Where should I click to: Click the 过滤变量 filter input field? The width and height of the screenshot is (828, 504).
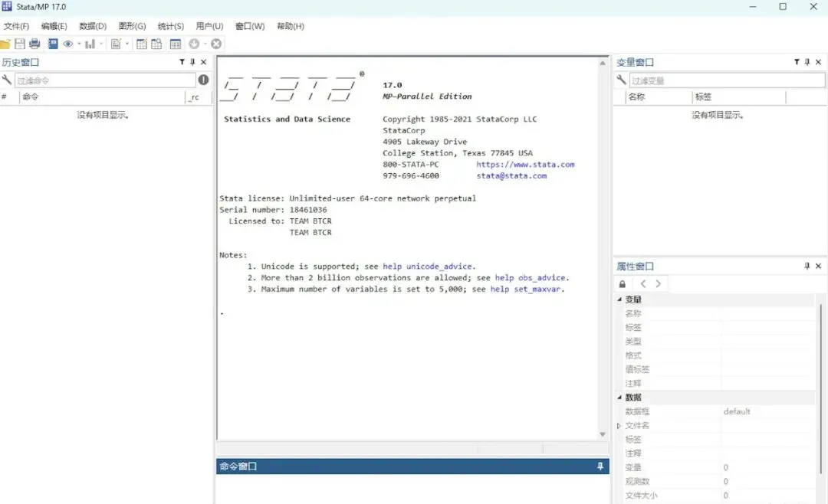(x=727, y=80)
